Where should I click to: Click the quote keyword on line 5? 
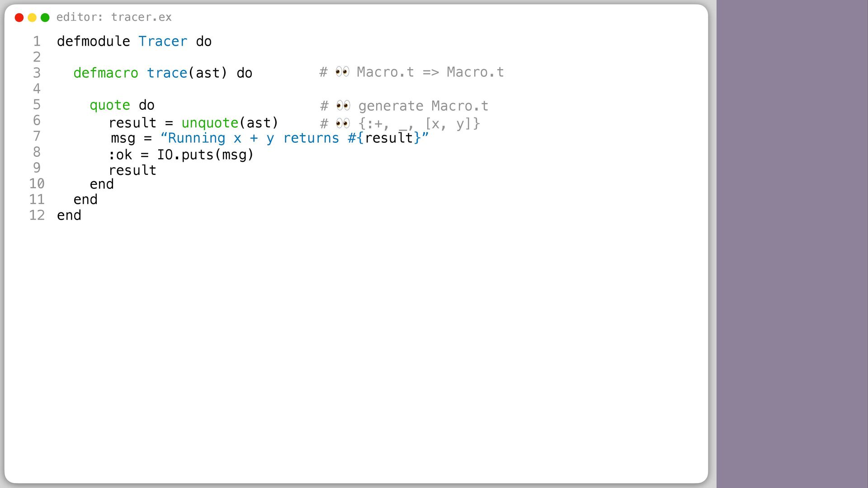[x=110, y=105]
